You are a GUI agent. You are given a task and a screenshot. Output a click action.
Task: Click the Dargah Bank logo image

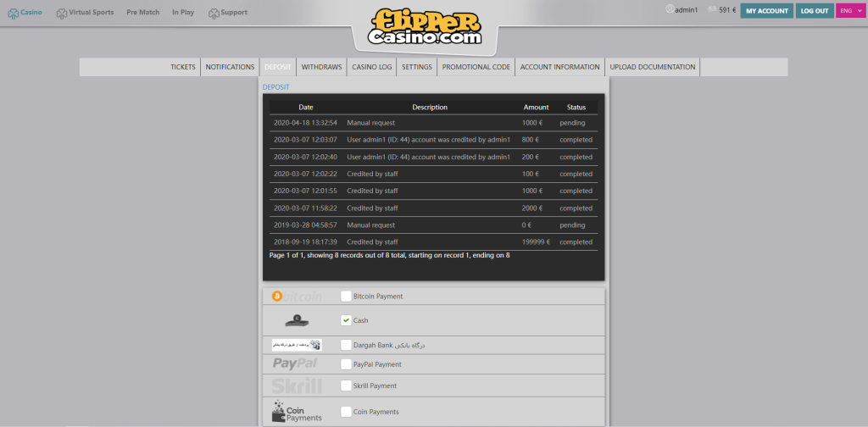coord(297,345)
